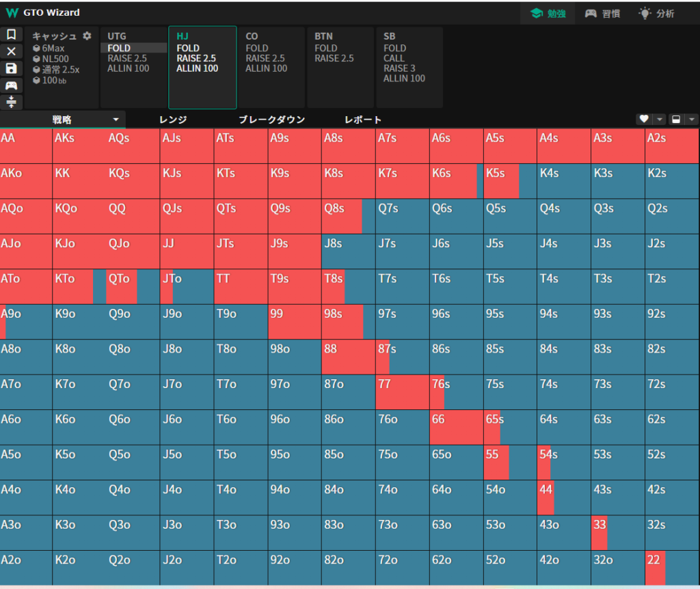
Task: Select RAISE 2.5 under HJ
Action: click(196, 59)
